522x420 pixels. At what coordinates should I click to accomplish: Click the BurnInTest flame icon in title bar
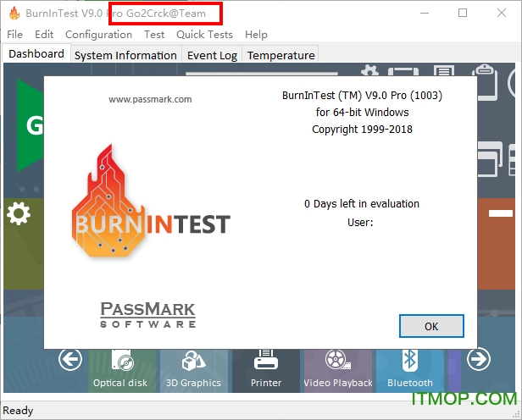pyautogui.click(x=14, y=14)
